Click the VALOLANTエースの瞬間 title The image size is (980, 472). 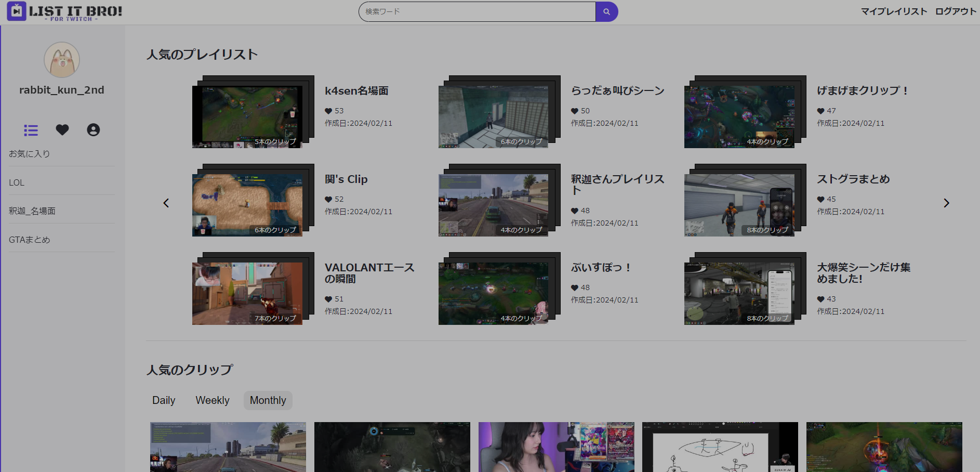point(369,273)
